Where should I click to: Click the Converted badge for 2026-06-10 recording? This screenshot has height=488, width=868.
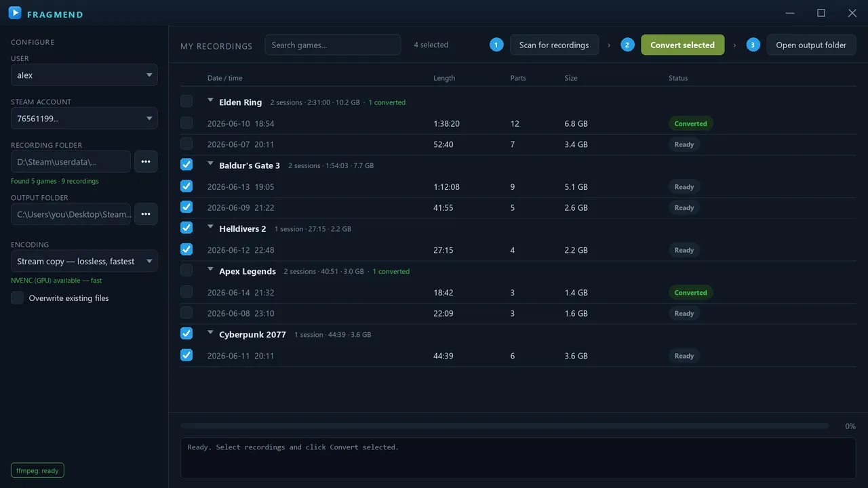690,123
